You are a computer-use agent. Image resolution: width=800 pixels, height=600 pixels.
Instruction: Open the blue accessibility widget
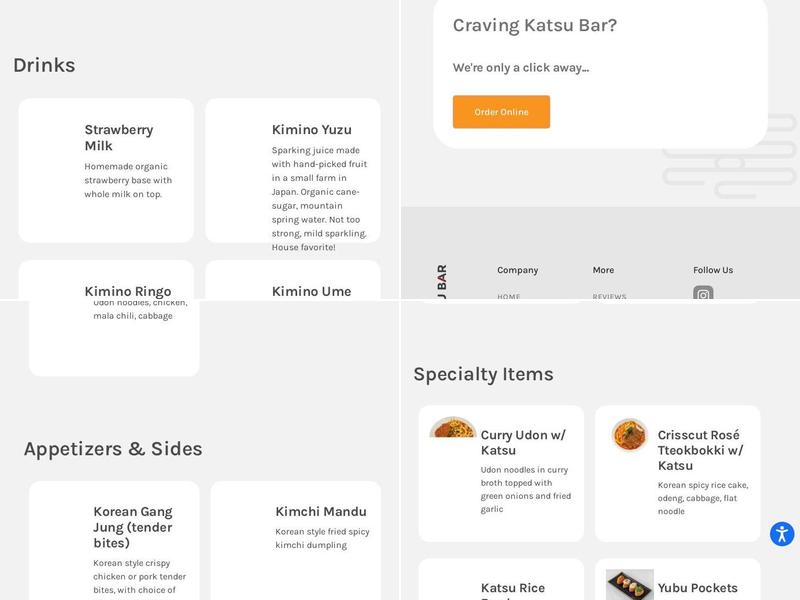tap(781, 534)
